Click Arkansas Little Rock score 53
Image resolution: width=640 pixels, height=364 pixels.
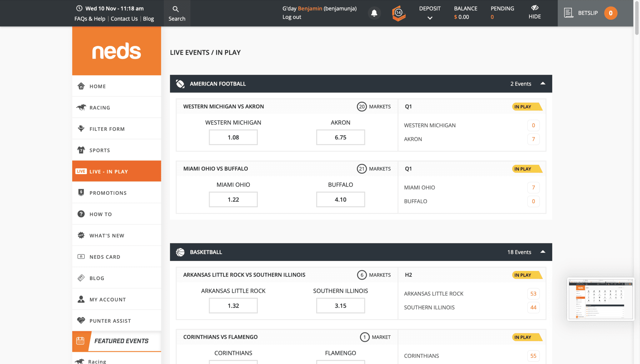tap(533, 294)
